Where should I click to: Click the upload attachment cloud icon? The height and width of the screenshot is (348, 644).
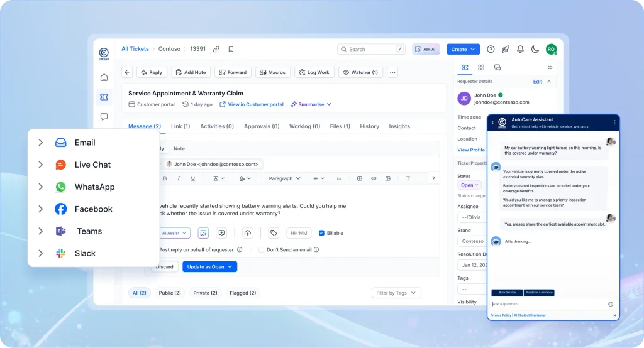[x=248, y=233]
